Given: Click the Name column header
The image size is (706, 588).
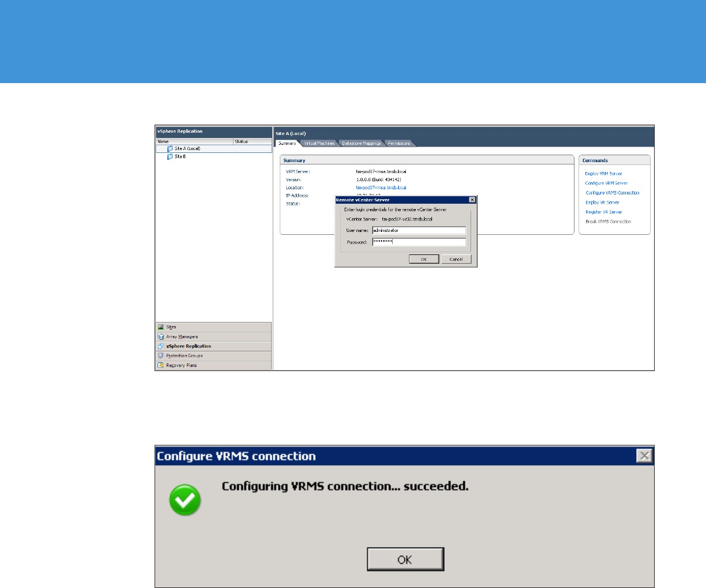Looking at the screenshot, I should coord(194,141).
